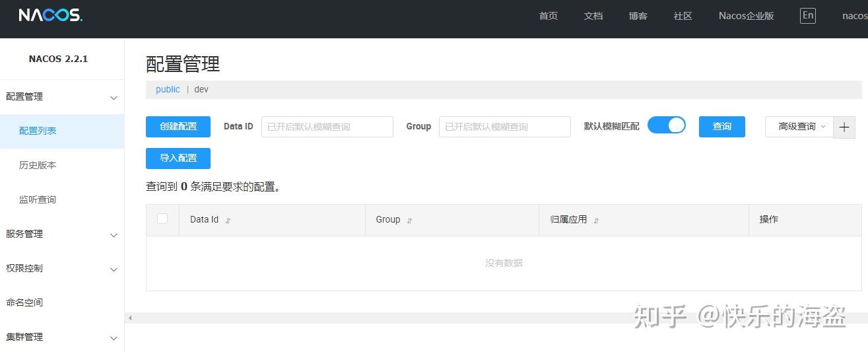Sort by 归属应用 column arrow
This screenshot has height=352, width=868.
pyautogui.click(x=597, y=221)
